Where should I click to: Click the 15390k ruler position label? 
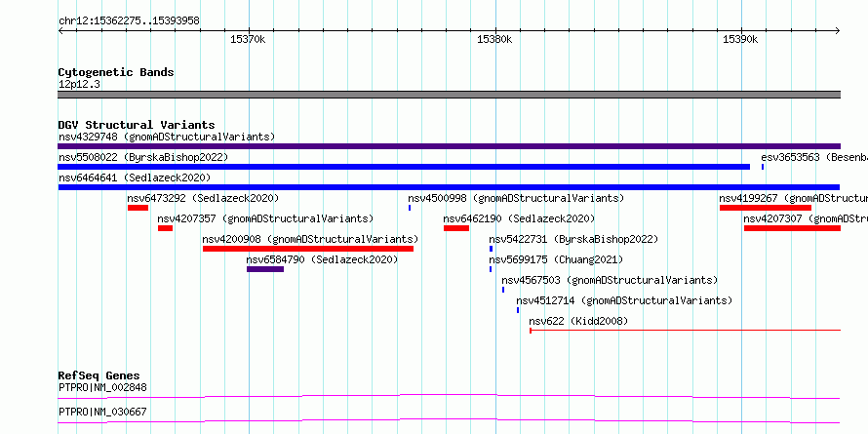coord(740,39)
